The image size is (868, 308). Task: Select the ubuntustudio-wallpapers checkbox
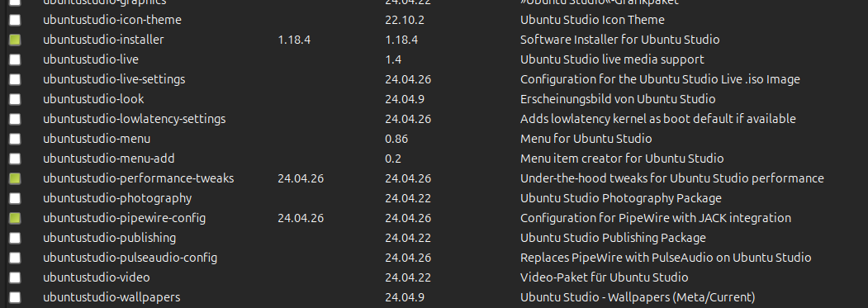click(x=15, y=297)
